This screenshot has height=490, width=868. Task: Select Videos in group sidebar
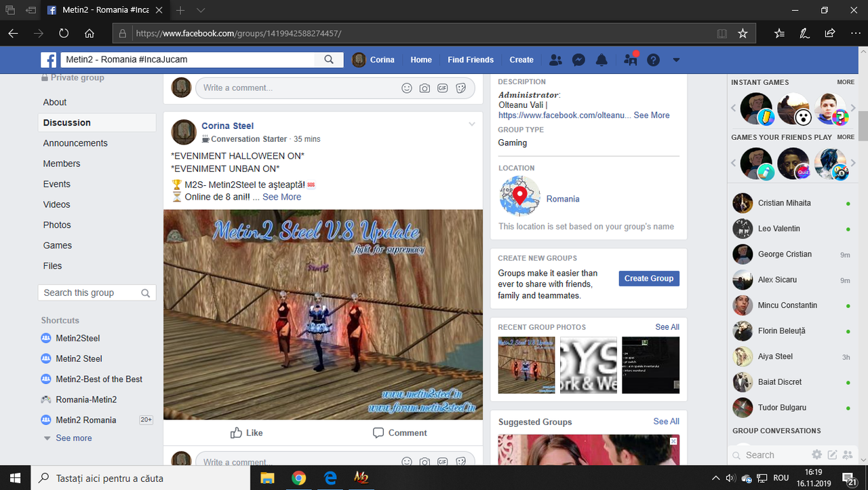(x=57, y=204)
